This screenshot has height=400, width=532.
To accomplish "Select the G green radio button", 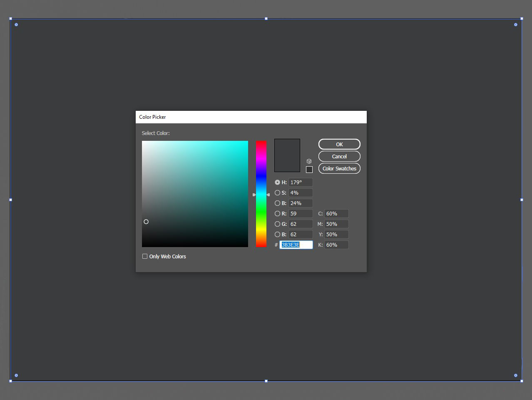I will [277, 224].
